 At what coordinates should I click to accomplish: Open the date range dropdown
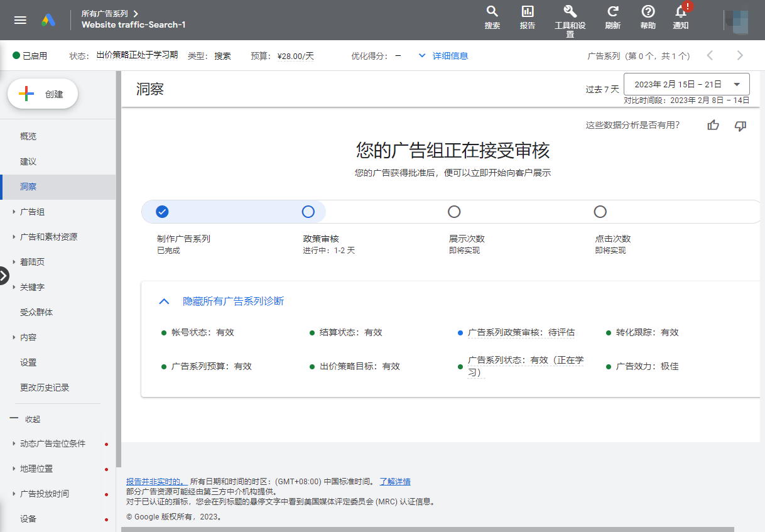coord(686,84)
